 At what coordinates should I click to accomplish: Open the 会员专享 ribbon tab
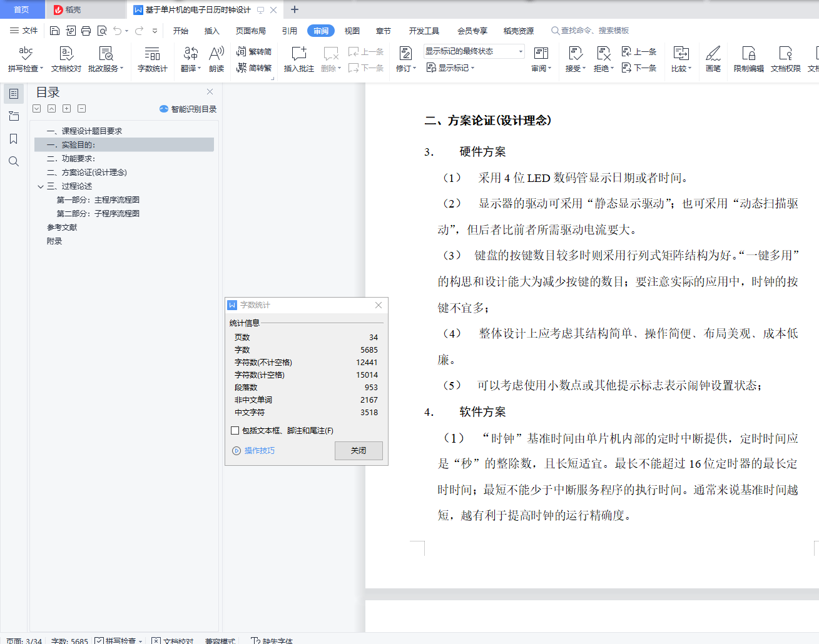click(472, 31)
